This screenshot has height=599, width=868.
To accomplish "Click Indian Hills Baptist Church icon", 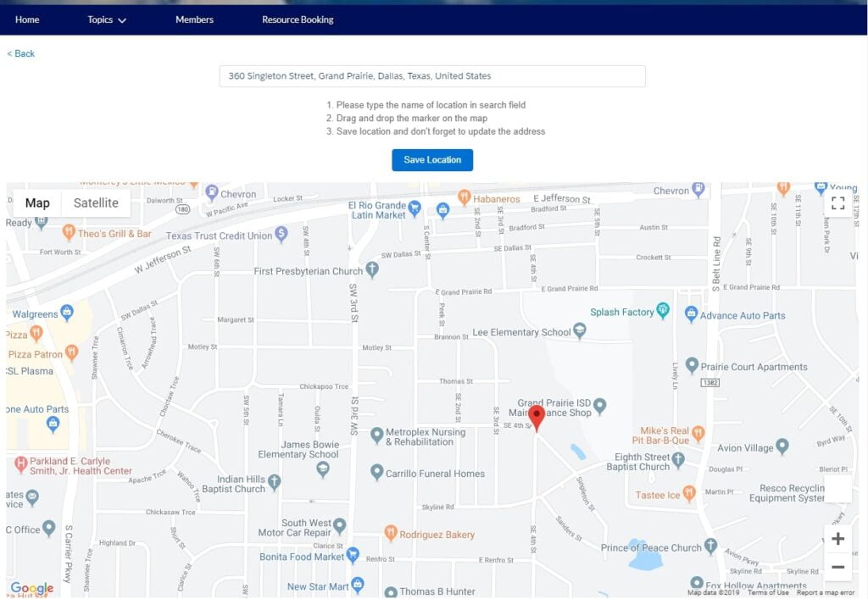I will [x=274, y=482].
